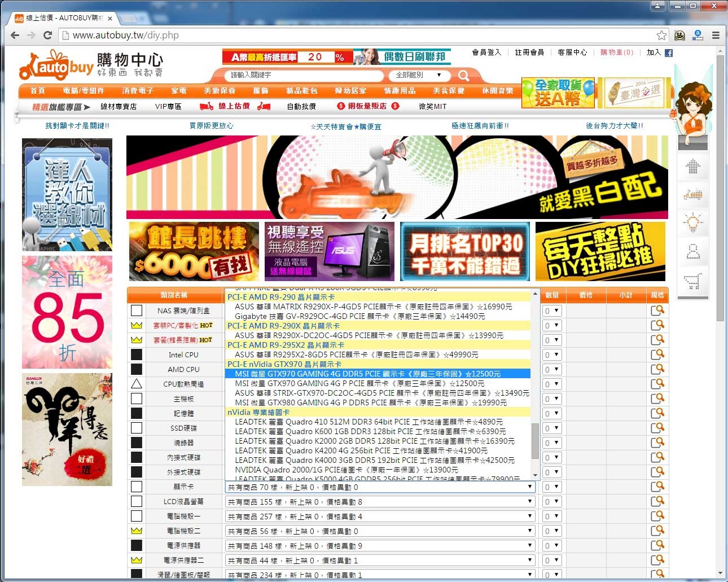Open spec lookup icon for 記憶體 row
Image resolution: width=728 pixels, height=582 pixels.
point(657,413)
